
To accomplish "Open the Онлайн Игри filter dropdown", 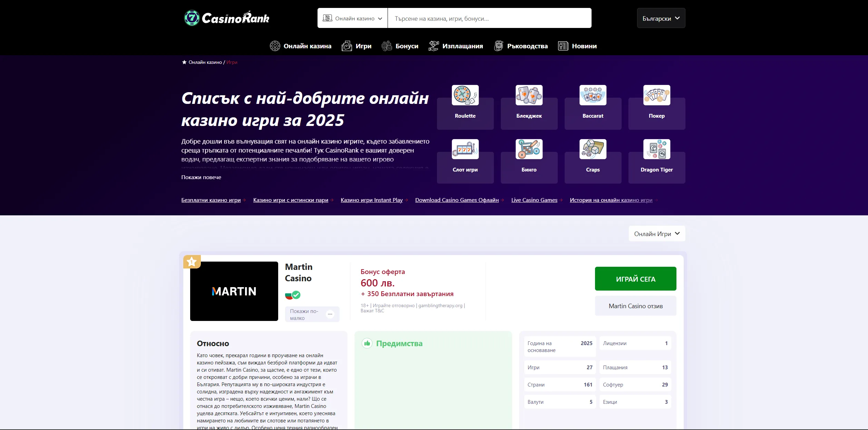I will (656, 234).
